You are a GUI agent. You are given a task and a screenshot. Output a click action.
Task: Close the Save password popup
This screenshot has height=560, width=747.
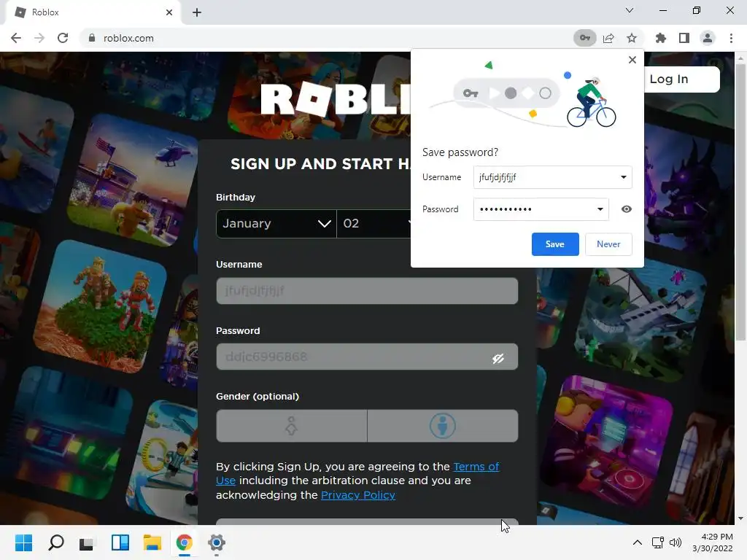pos(632,60)
